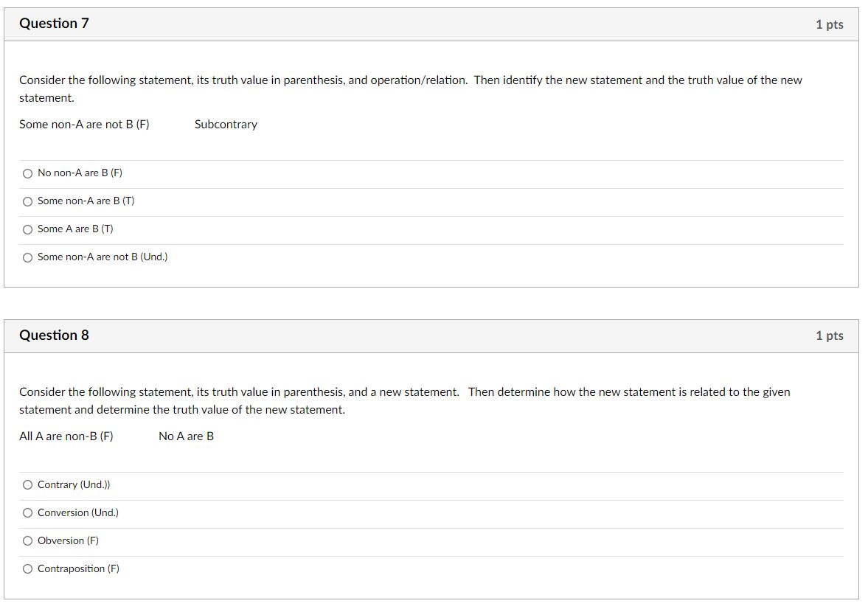The width and height of the screenshot is (868, 609).
Task: Click the 'No A are B' new statement text
Action: [186, 436]
